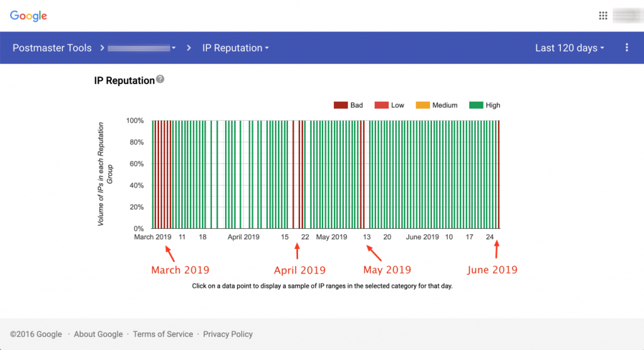Select the High legend label
Screen dimensions: 644x350
coord(493,105)
